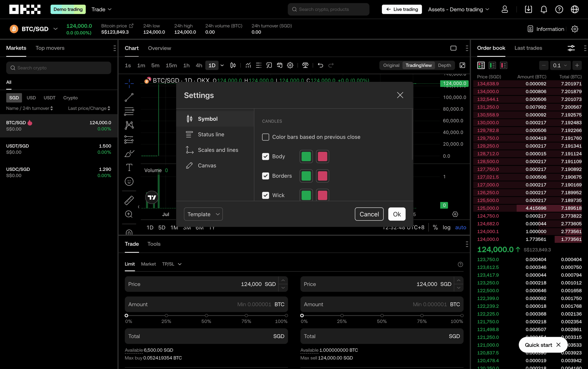Select the Text tool in chart sidebar

point(129,167)
